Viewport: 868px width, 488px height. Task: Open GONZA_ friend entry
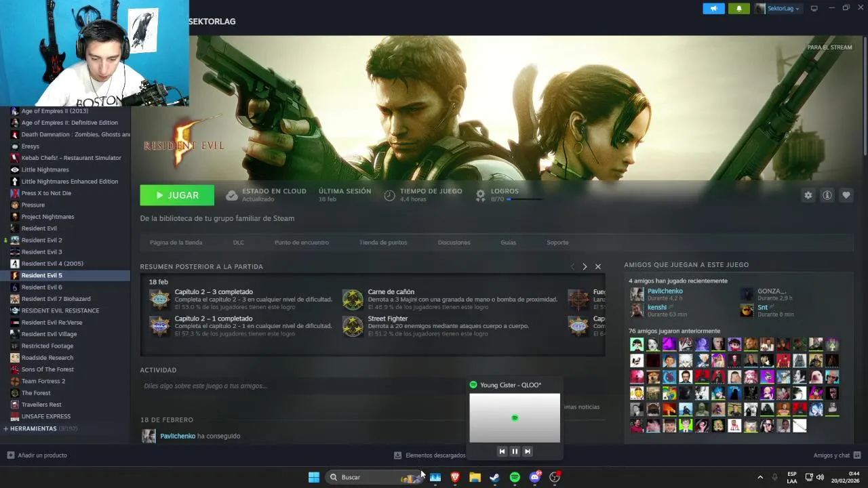(772, 291)
